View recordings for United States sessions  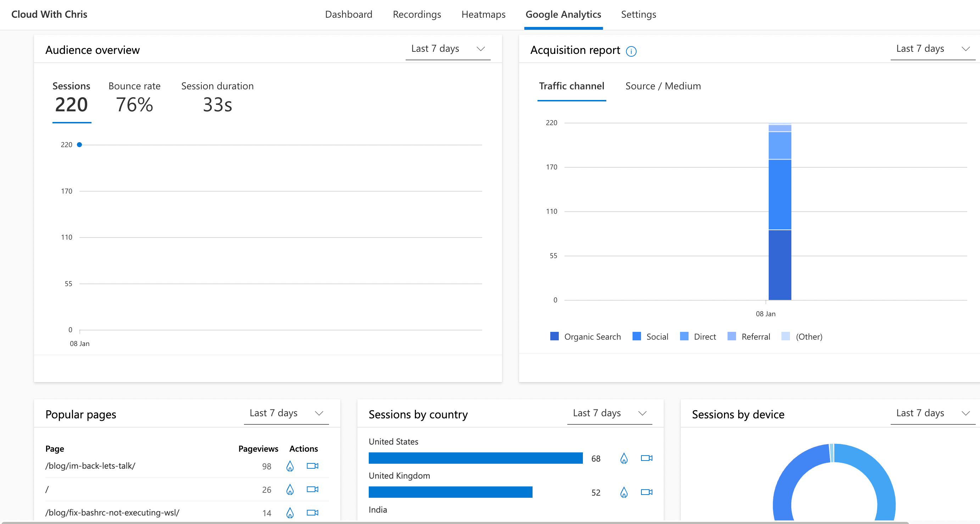[646, 458]
